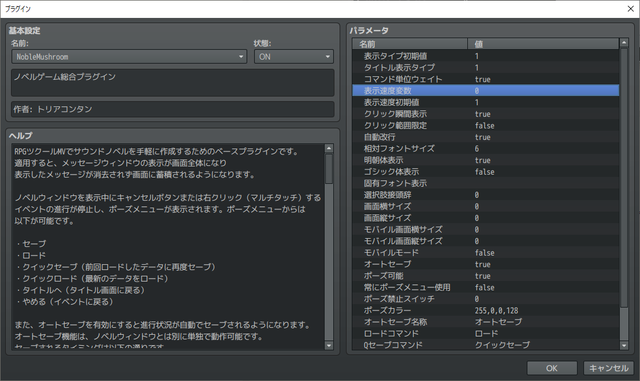Click the help text scrollbar down arrow
640x381 pixels.
point(329,345)
